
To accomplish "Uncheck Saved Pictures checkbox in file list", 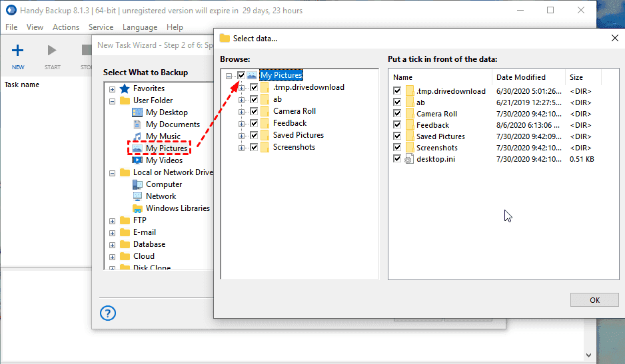I will [x=397, y=136].
